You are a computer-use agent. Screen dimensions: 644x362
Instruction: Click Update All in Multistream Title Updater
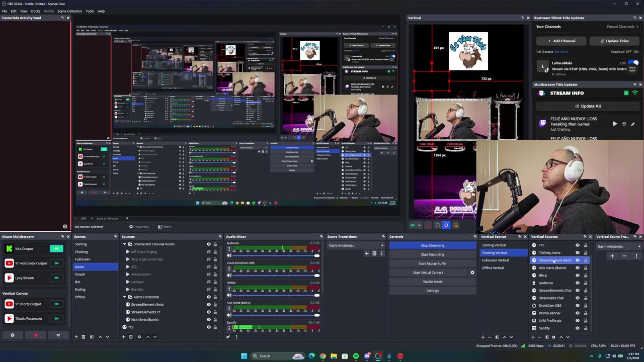pyautogui.click(x=587, y=106)
